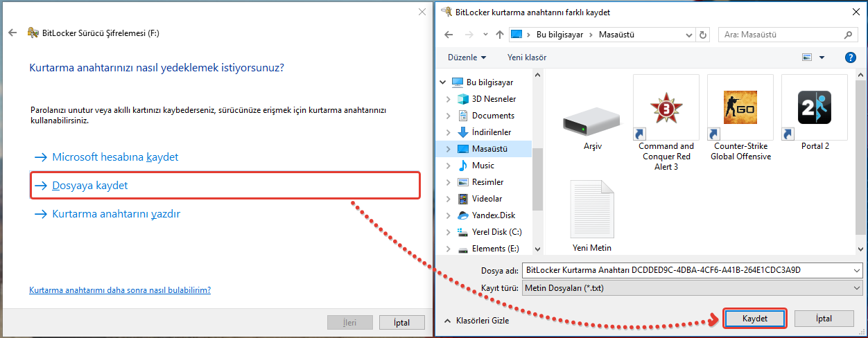Open recovery key help link

[120, 290]
